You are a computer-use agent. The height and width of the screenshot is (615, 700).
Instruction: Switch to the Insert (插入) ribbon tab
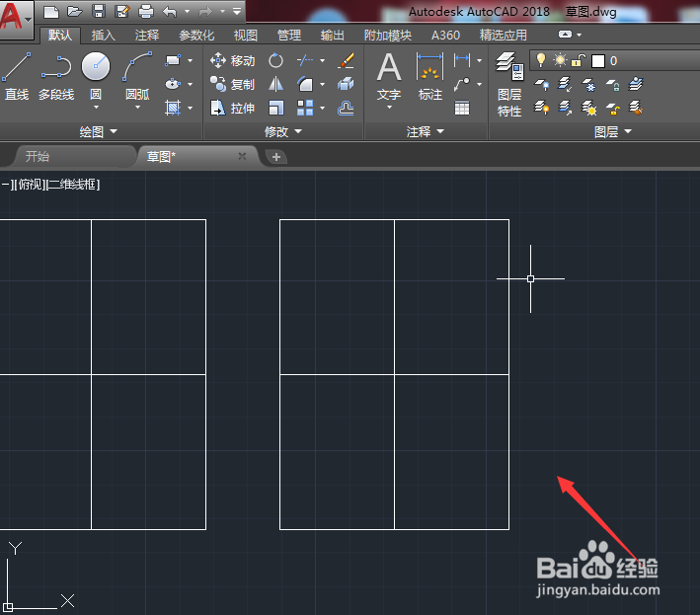point(103,35)
